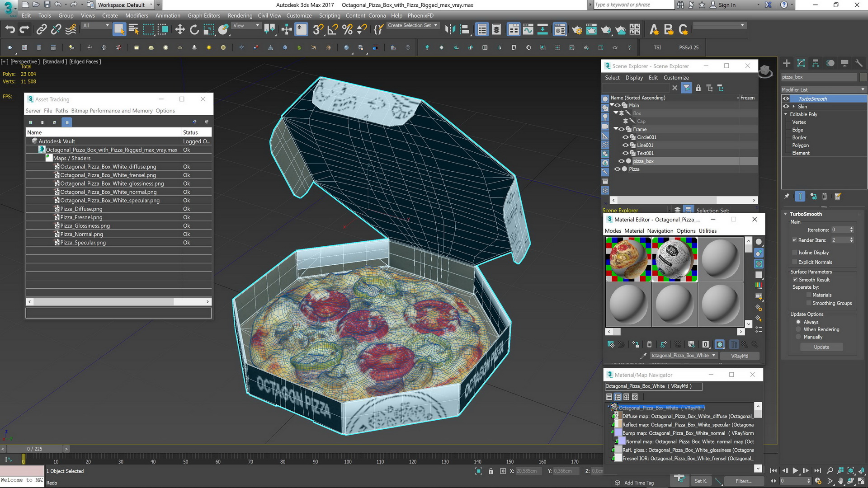
Task: Open the Rendering menu
Action: pyautogui.click(x=240, y=15)
